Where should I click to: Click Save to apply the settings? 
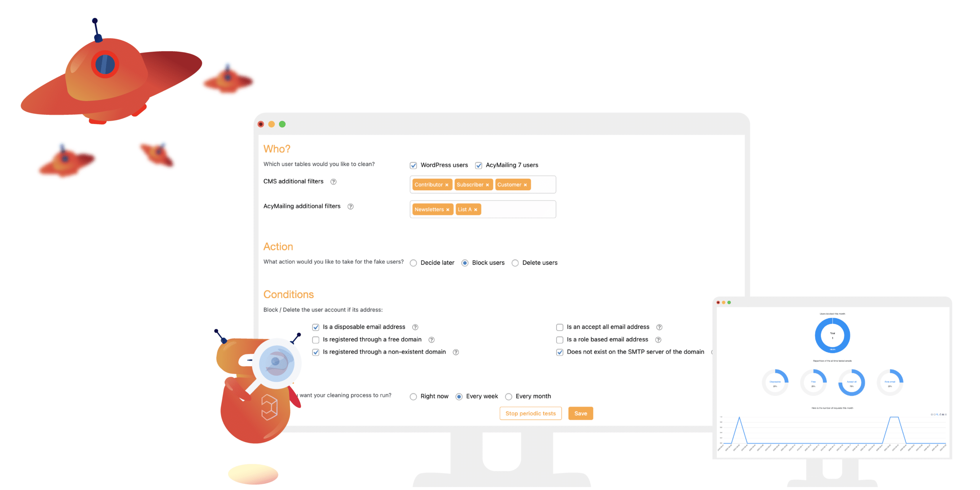pos(581,413)
